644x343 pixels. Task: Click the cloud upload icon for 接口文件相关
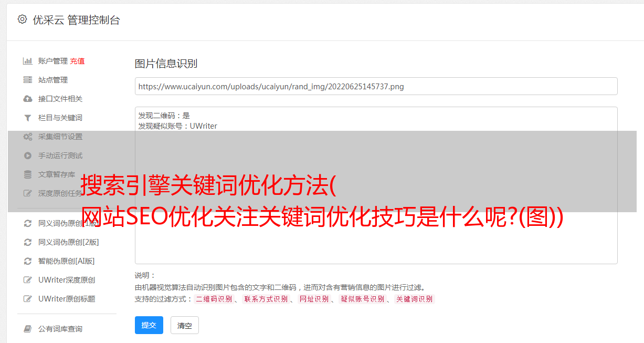28,99
